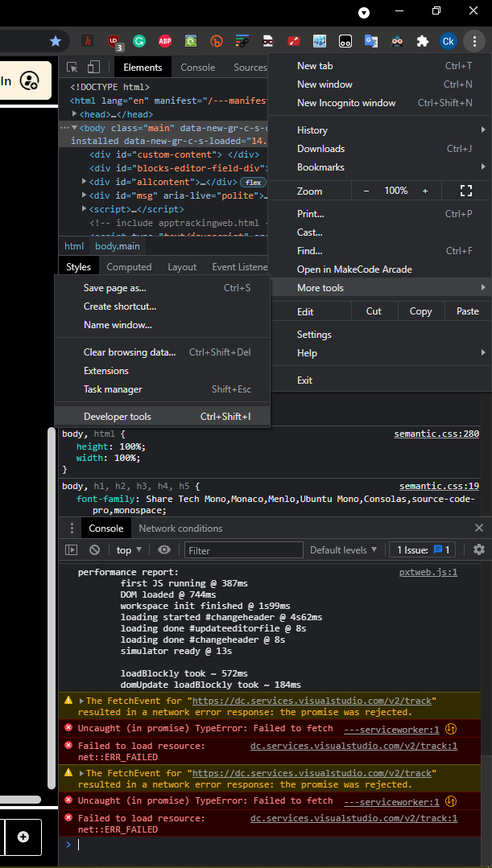This screenshot has width=492, height=868.
Task: Select html in breadcrumb
Action: click(74, 246)
